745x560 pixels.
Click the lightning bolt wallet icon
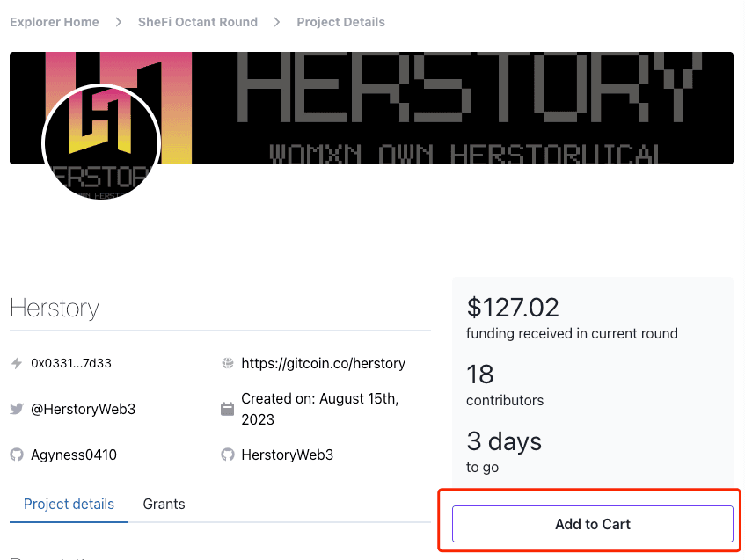point(17,363)
